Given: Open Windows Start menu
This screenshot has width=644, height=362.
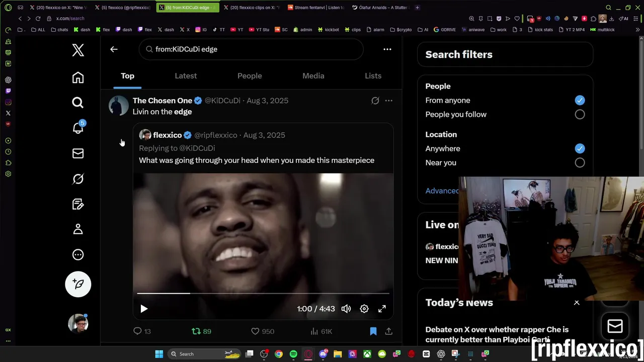Looking at the screenshot, I should (159, 354).
